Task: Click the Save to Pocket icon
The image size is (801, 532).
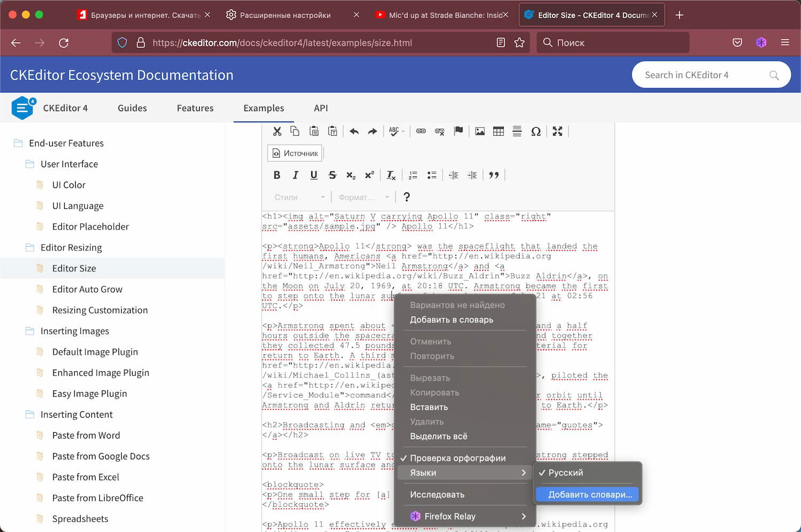Action: coord(737,43)
